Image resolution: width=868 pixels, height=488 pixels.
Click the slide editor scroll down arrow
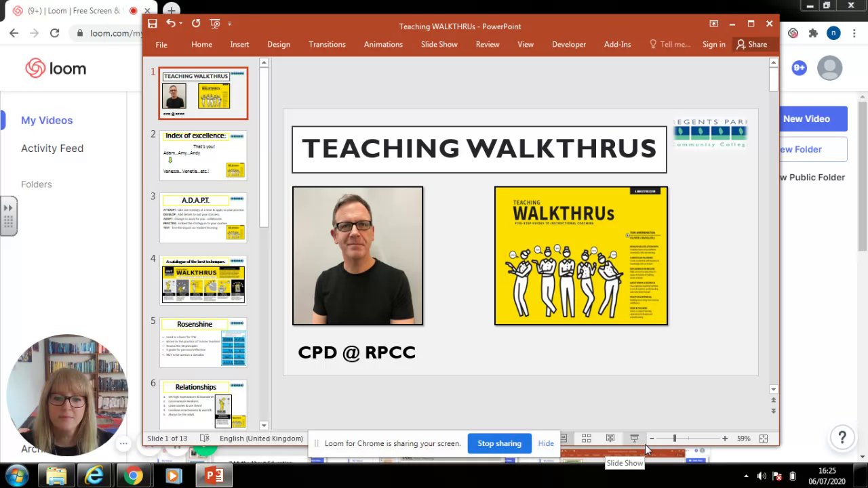[x=773, y=389]
